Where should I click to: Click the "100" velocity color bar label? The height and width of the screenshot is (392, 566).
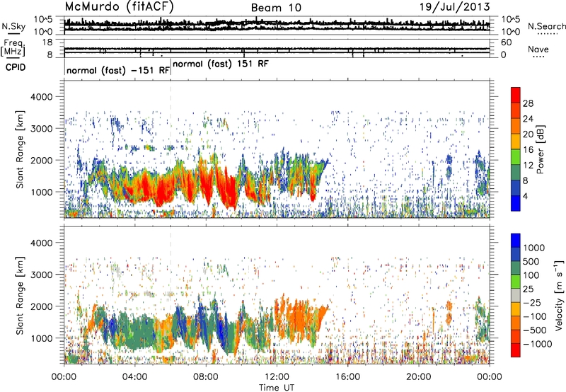(x=531, y=275)
